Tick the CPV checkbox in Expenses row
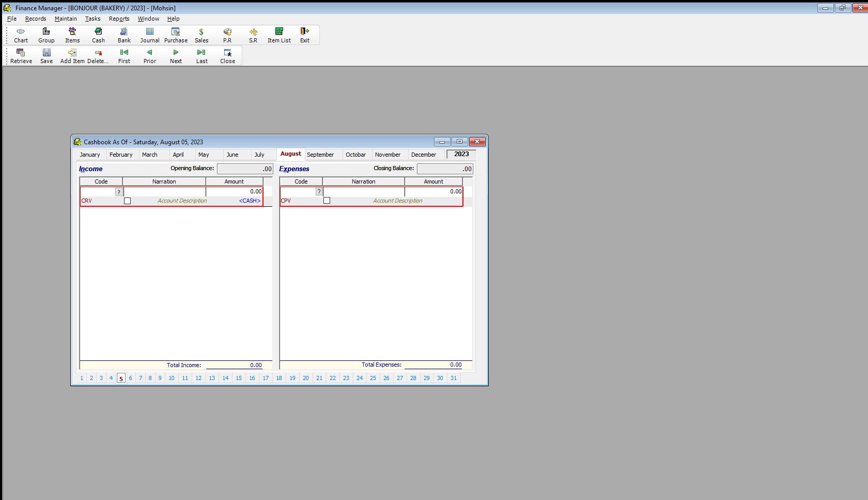 pos(327,201)
